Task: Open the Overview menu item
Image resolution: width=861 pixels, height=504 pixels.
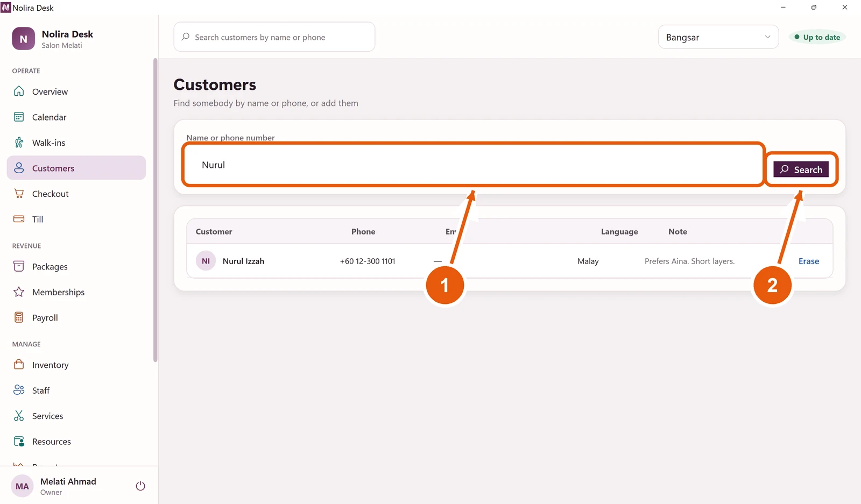Action: pos(76,91)
